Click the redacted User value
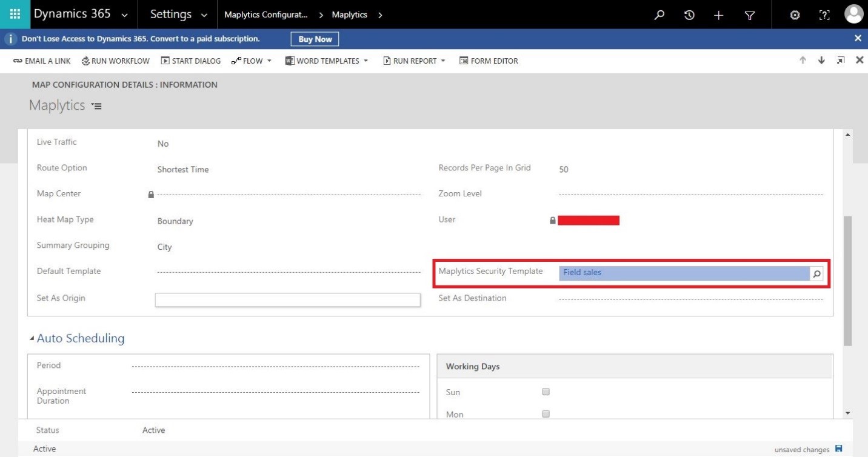The height and width of the screenshot is (457, 868). [x=589, y=221]
